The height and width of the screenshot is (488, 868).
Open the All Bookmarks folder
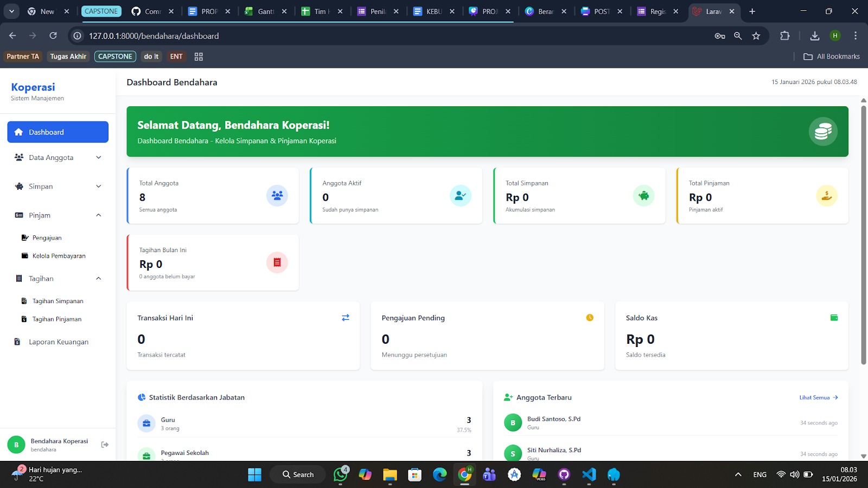832,56
